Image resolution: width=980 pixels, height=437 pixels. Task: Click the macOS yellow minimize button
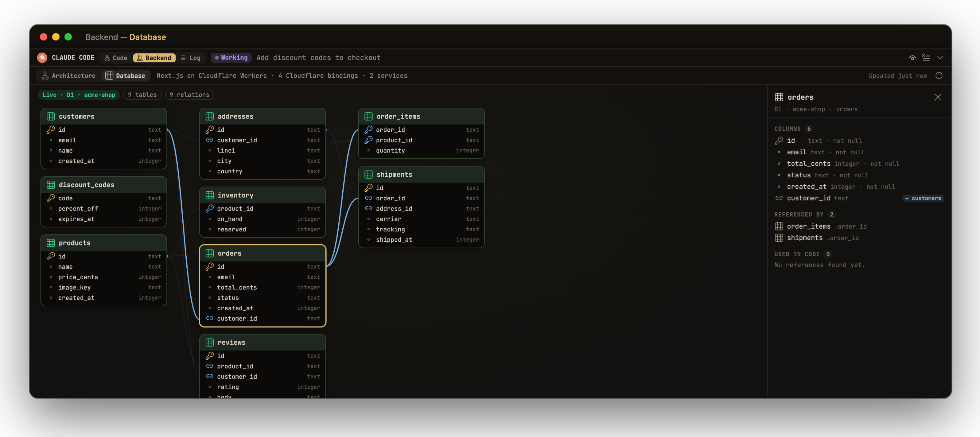point(56,37)
